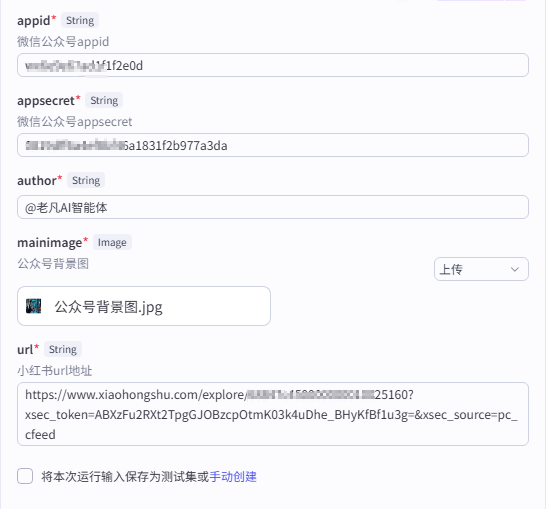546x509 pixels.
Task: Click the appsecret label text
Action: tap(46, 101)
